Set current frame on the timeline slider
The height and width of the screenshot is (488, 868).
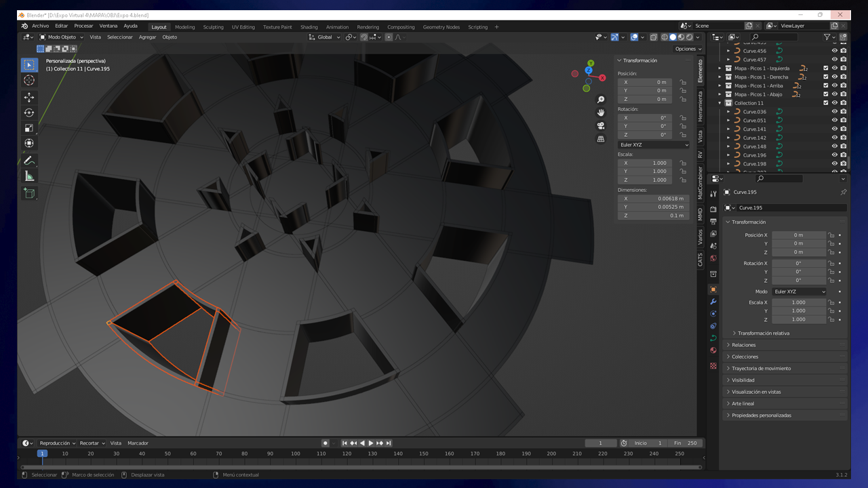(42, 453)
